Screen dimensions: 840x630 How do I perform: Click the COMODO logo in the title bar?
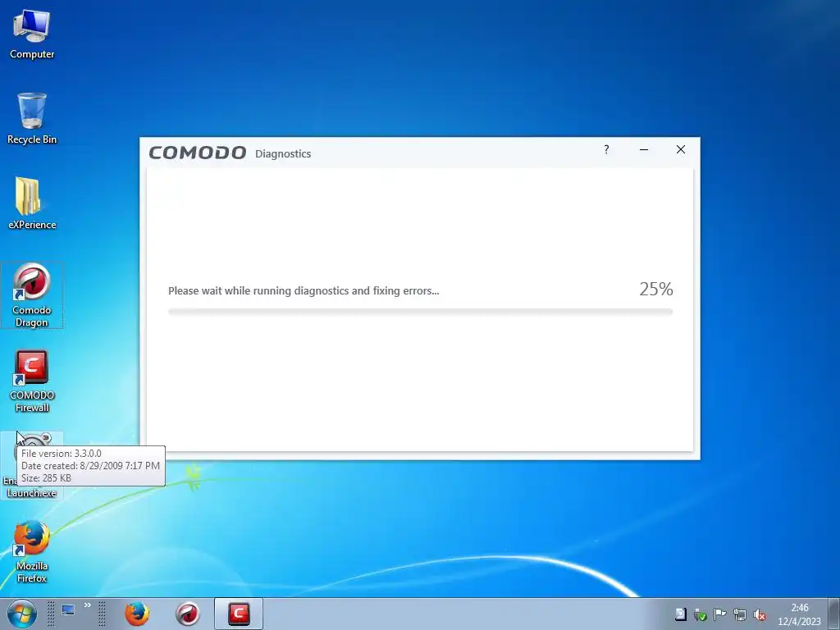coord(198,153)
